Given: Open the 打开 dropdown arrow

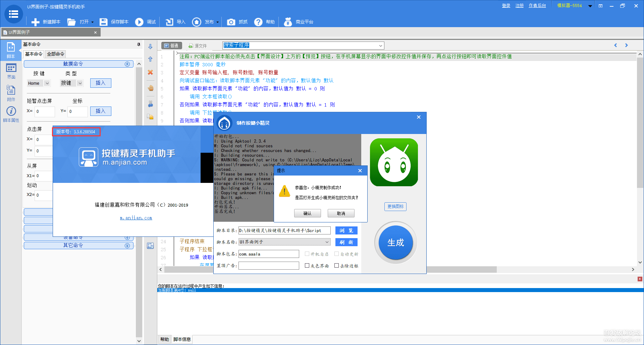Looking at the screenshot, I should point(92,22).
